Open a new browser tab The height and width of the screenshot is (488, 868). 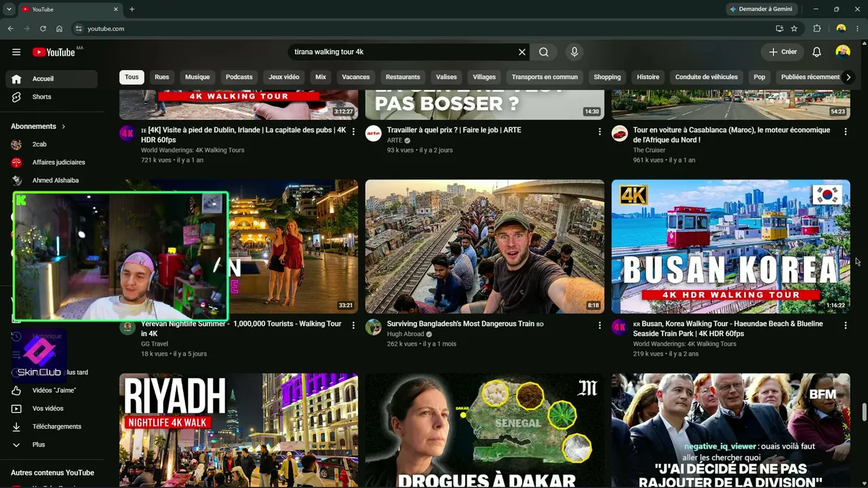tap(132, 9)
